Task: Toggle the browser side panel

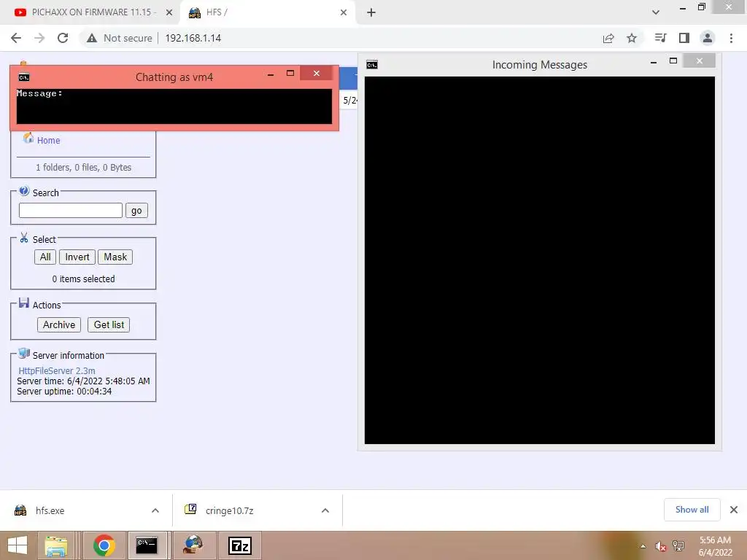Action: click(684, 38)
